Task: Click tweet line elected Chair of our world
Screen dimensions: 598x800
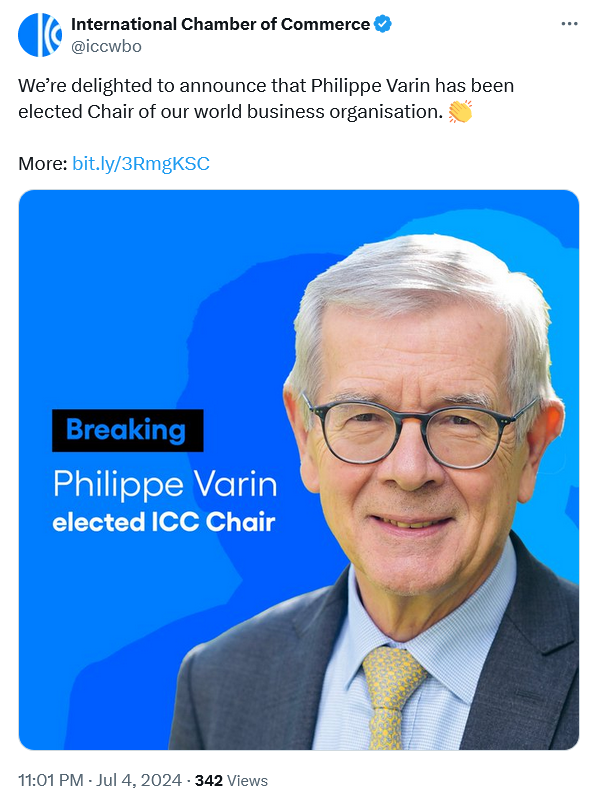Action: [231, 112]
